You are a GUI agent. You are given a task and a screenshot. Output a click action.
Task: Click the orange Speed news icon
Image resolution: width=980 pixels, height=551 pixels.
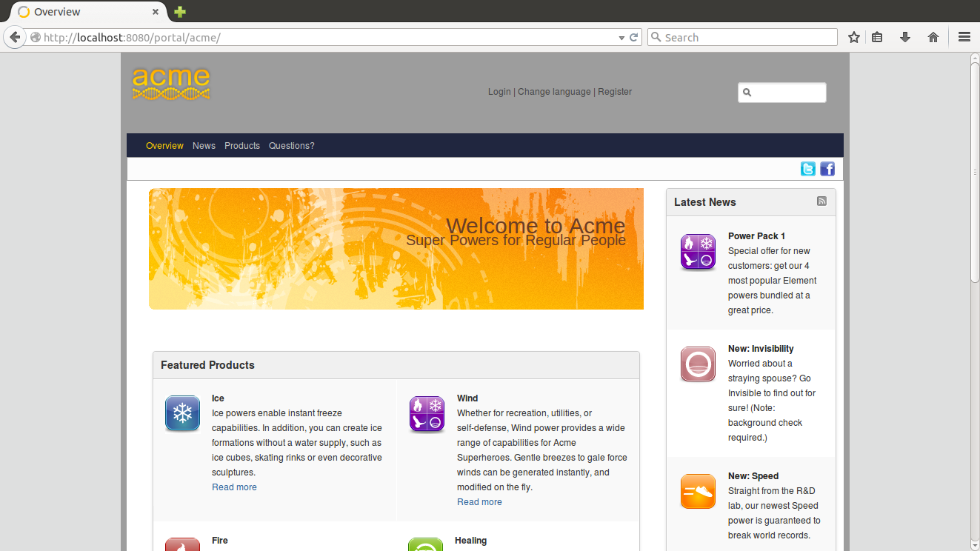(699, 492)
